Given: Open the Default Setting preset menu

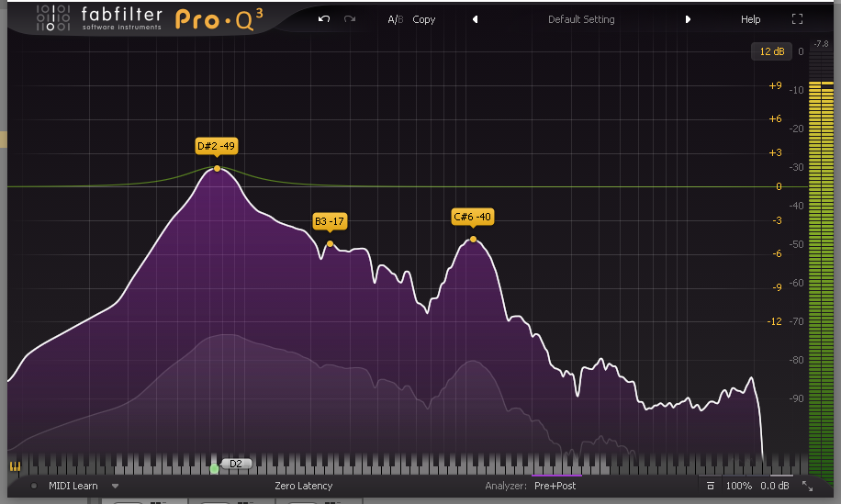Looking at the screenshot, I should [581, 19].
